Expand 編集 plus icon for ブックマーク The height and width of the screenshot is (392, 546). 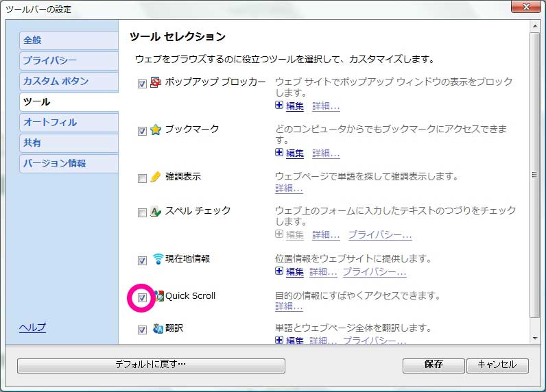(x=279, y=153)
